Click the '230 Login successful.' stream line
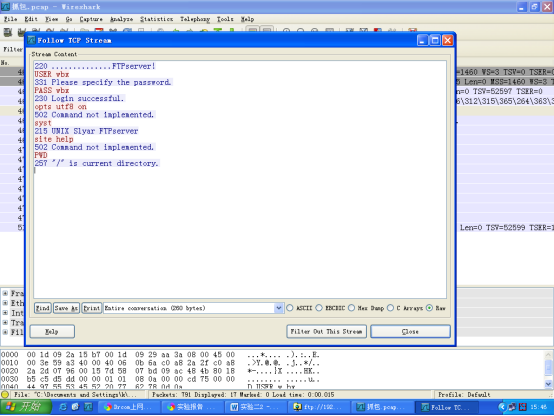The width and height of the screenshot is (554, 416). point(79,99)
